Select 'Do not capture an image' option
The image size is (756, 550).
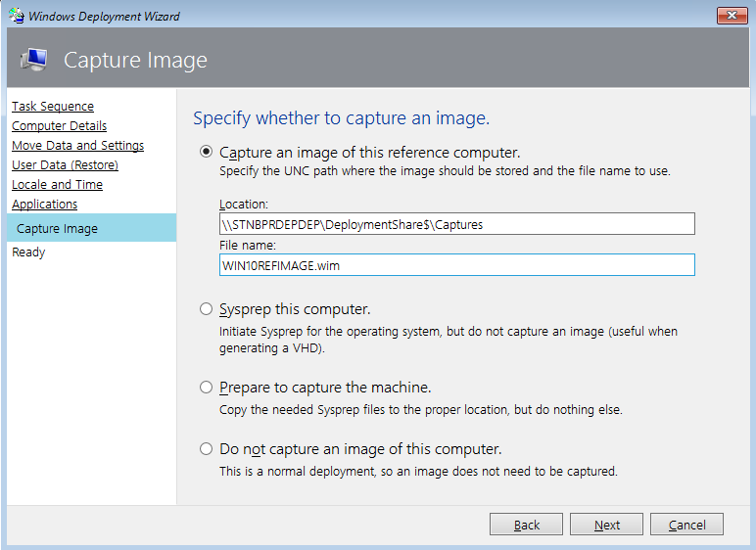coord(206,449)
